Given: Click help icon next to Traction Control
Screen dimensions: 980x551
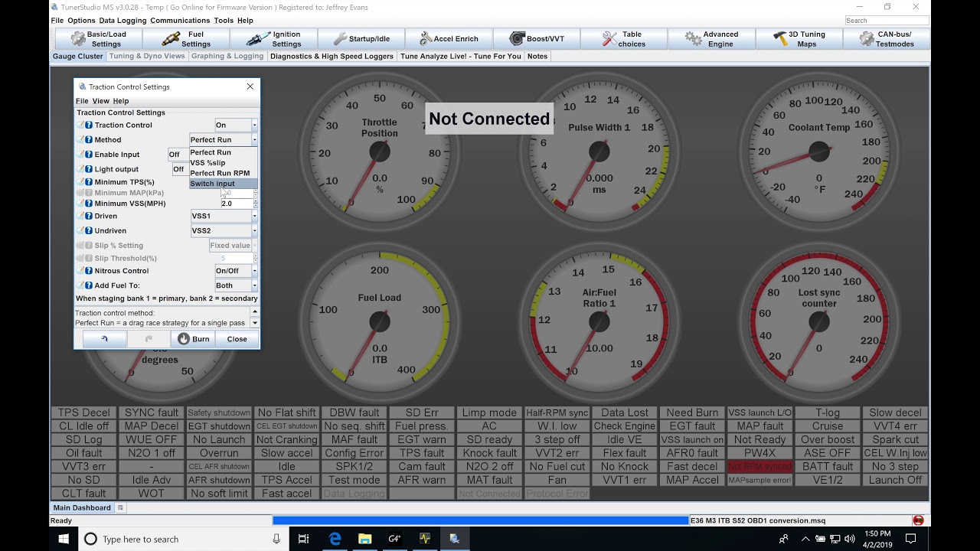Looking at the screenshot, I should point(89,126).
